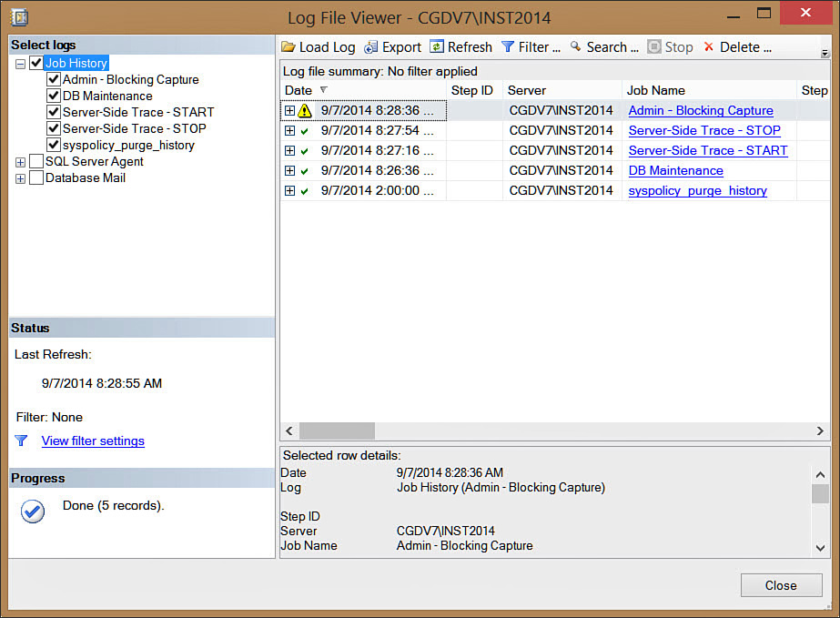This screenshot has width=840, height=618.
Task: Check the SQL Server Agent checkbox
Action: pyautogui.click(x=35, y=161)
